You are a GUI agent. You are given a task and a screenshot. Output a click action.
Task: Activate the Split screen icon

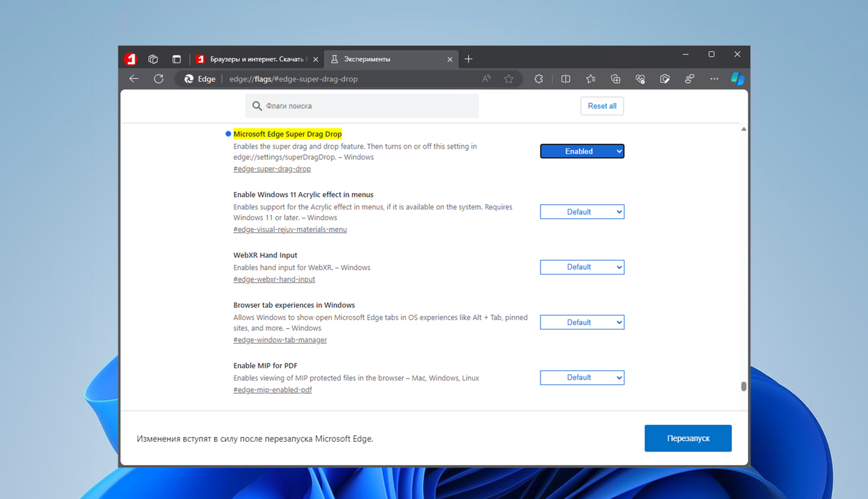[566, 79]
